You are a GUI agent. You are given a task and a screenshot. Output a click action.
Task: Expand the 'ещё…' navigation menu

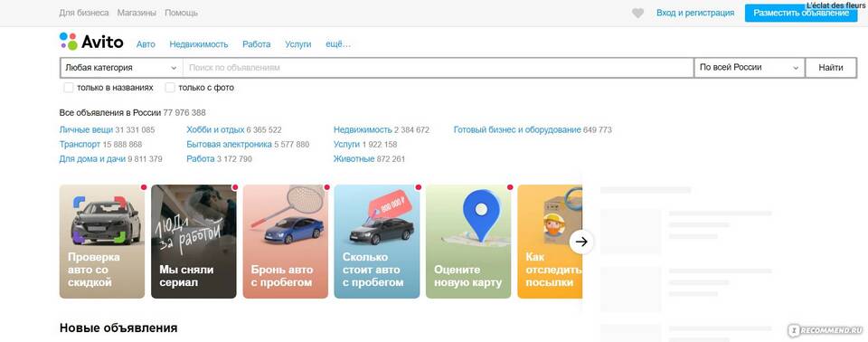click(338, 44)
